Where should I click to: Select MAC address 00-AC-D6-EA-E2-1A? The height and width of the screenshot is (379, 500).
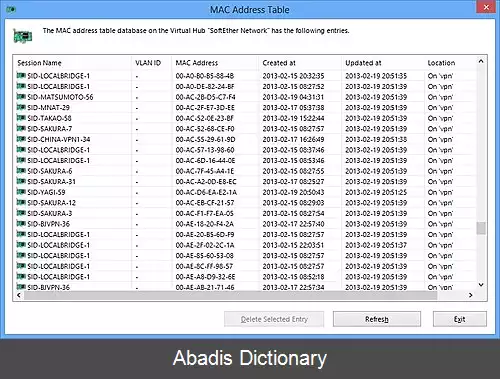[206, 192]
